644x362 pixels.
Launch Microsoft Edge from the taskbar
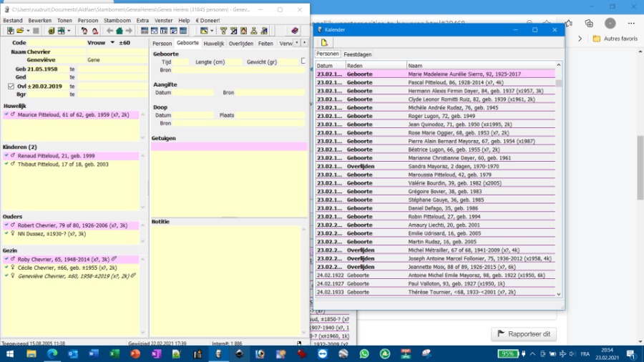[x=52, y=354]
